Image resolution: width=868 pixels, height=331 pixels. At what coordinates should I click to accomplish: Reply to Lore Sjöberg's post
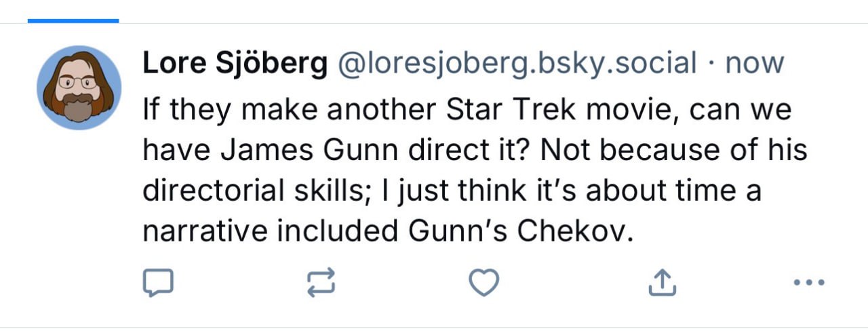coord(158,283)
